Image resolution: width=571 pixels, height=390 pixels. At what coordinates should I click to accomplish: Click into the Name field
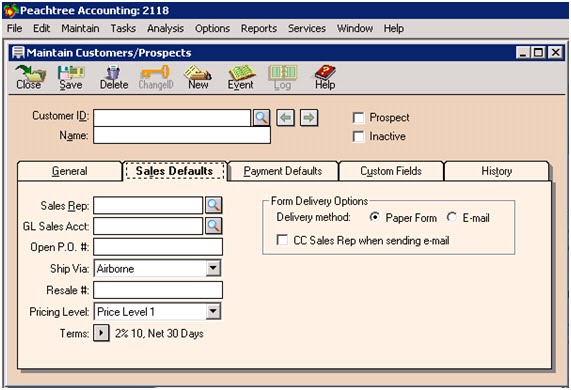tap(182, 135)
